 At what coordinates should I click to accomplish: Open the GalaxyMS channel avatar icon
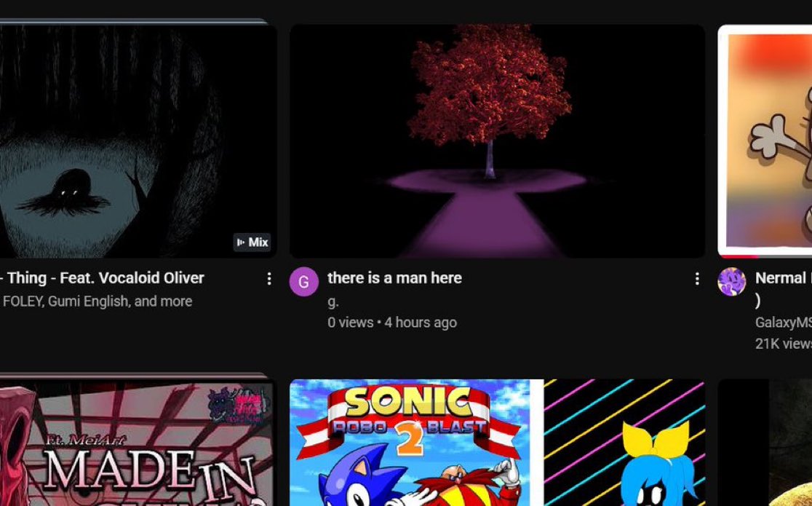(732, 282)
